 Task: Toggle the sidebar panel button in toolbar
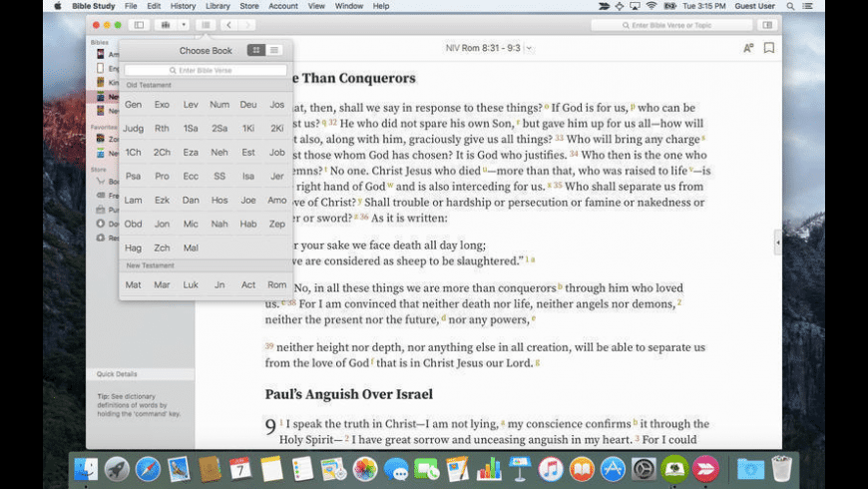pyautogui.click(x=139, y=25)
